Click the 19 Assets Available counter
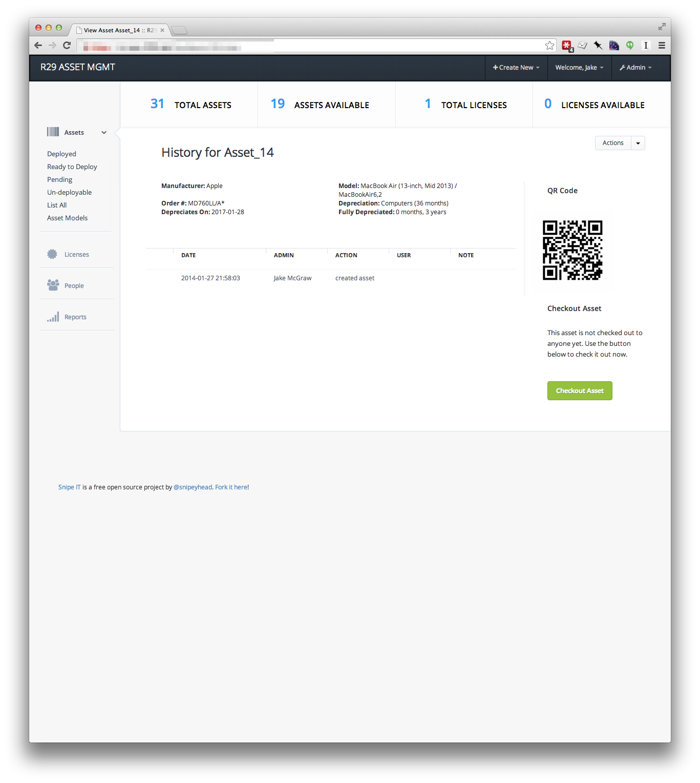The image size is (700, 783). click(320, 105)
